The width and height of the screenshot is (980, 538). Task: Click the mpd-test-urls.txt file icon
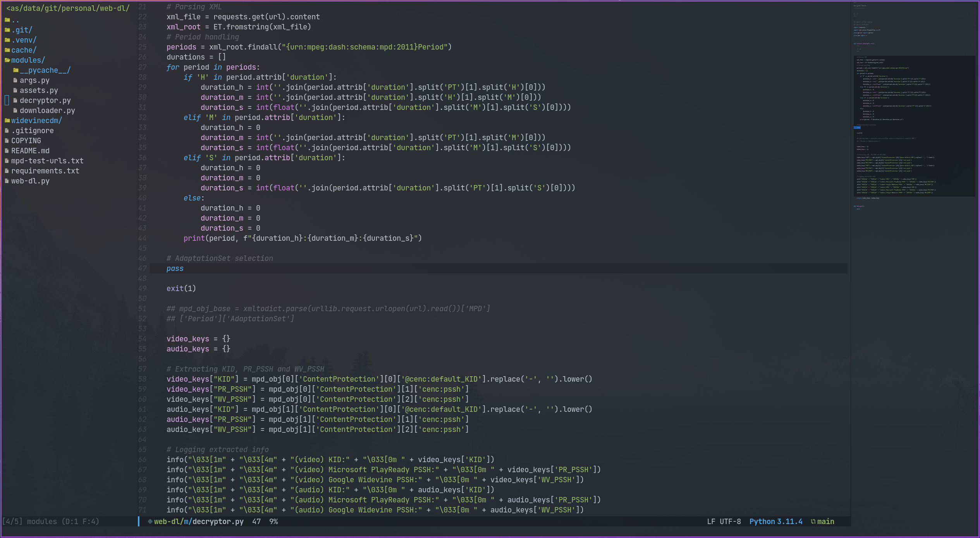pyautogui.click(x=8, y=160)
